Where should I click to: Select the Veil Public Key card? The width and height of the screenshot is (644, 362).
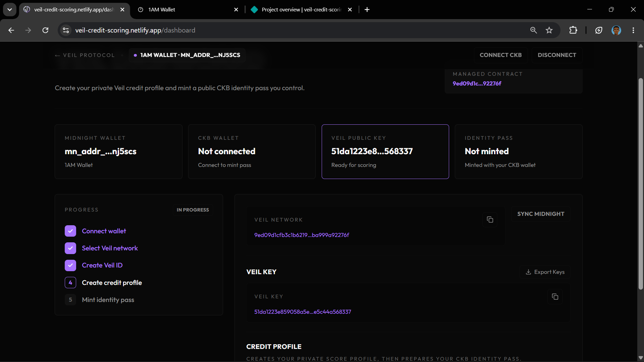pos(385,152)
